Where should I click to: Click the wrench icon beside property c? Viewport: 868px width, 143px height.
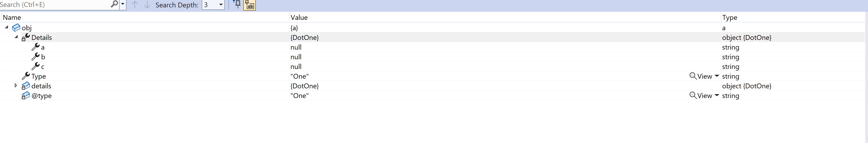(35, 66)
